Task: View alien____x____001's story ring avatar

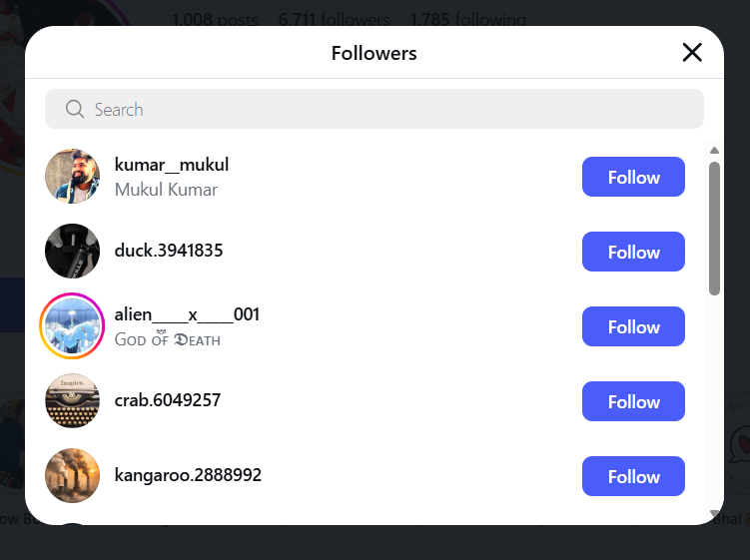Action: click(73, 326)
